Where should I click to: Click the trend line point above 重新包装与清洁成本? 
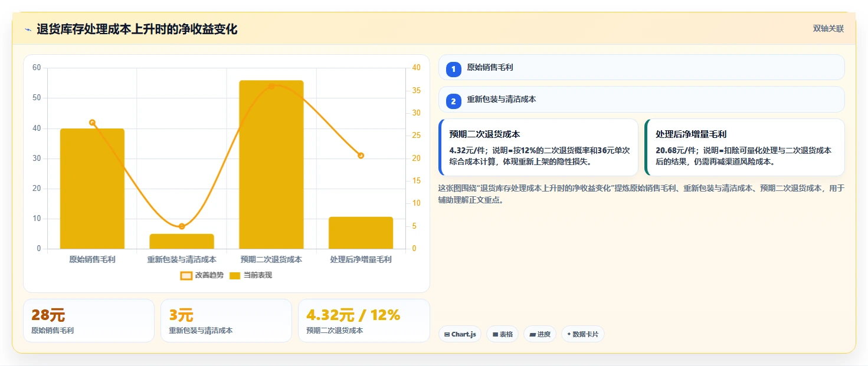coord(182,226)
